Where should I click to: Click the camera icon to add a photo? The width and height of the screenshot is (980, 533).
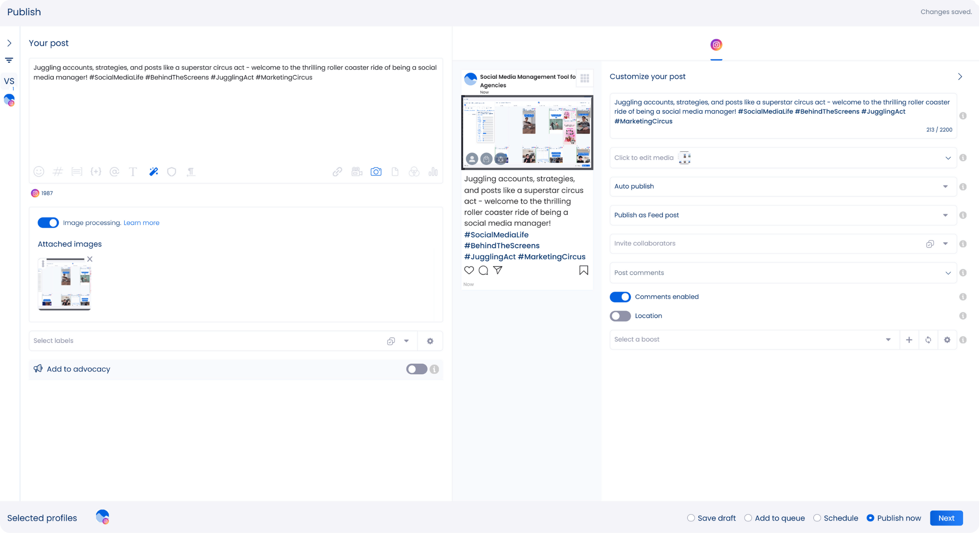(376, 172)
